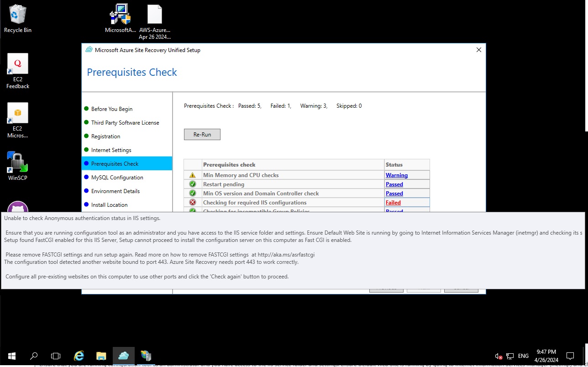Viewport: 588px width, 367px height.
Task: Open File Explorer from the taskbar
Action: pyautogui.click(x=101, y=356)
